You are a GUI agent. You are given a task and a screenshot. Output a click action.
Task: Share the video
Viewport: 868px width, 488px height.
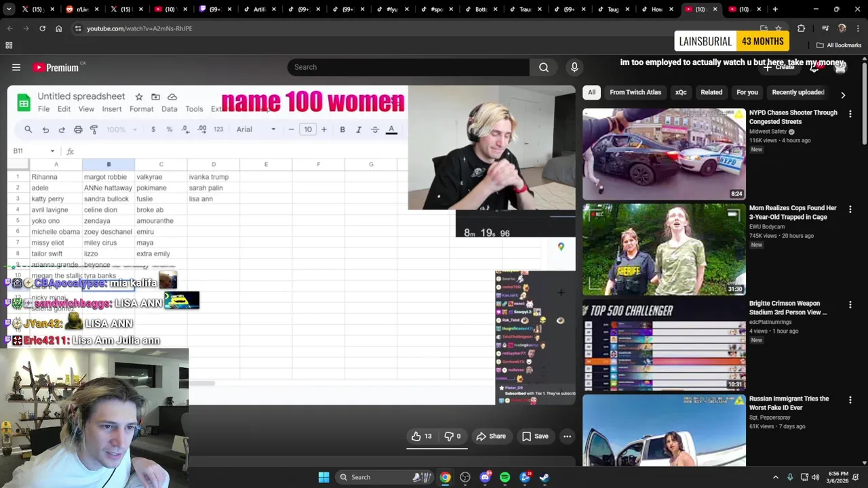[491, 436]
